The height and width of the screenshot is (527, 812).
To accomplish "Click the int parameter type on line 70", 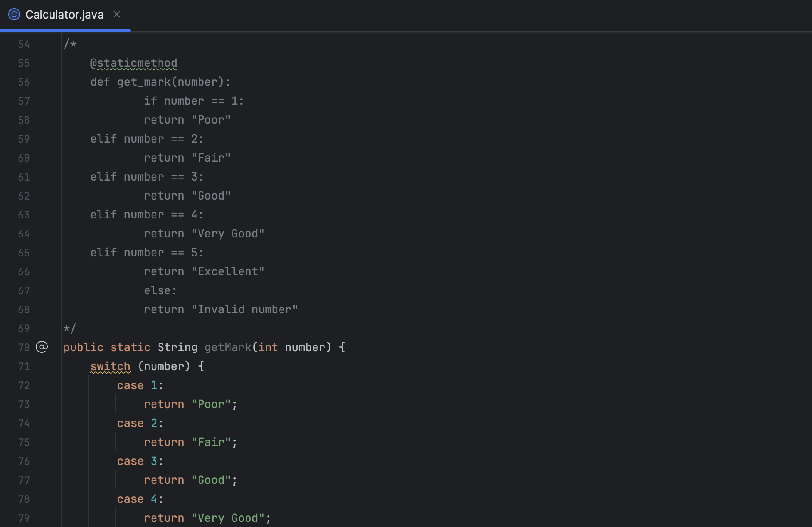I will [x=267, y=347].
